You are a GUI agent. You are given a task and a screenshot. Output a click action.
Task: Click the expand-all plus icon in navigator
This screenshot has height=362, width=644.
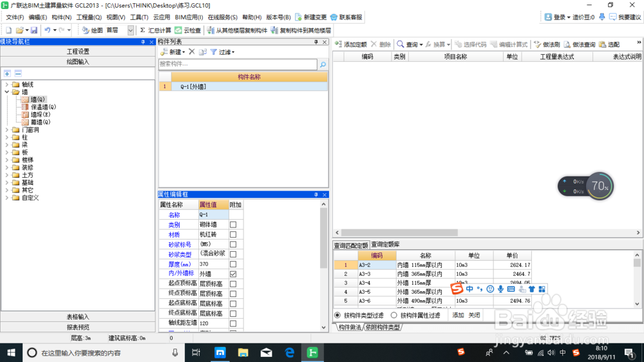pos(7,73)
